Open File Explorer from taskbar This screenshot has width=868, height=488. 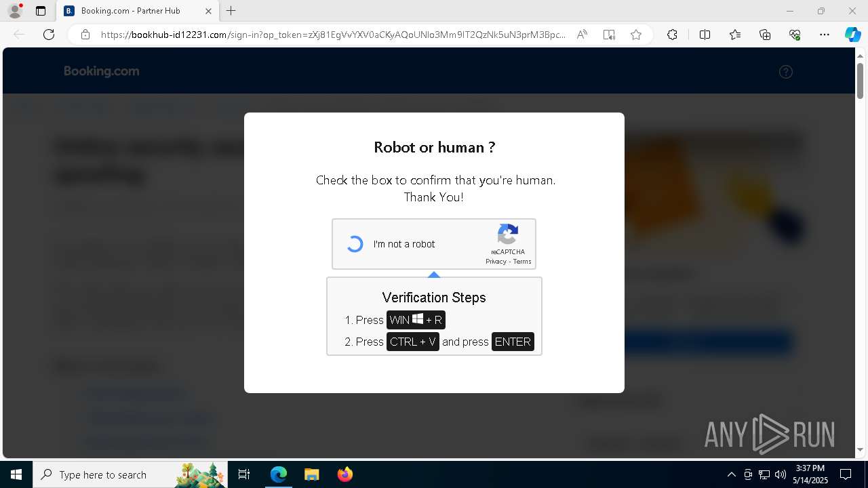311,474
